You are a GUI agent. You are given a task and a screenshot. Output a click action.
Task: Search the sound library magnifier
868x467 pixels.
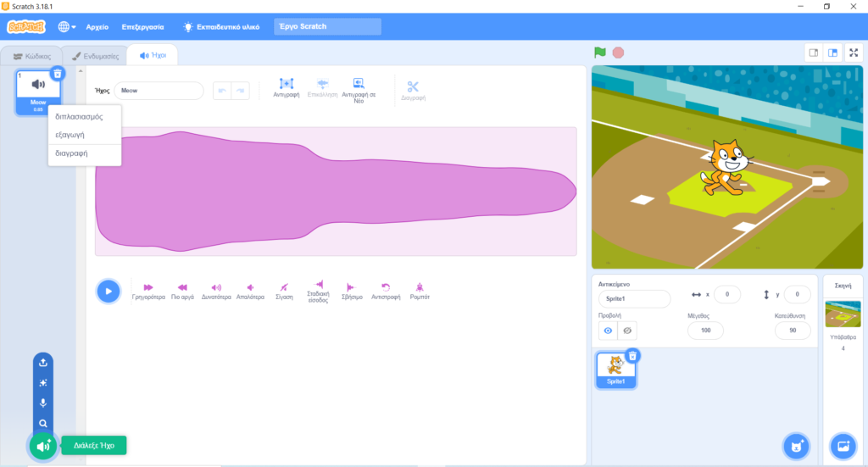tap(43, 423)
